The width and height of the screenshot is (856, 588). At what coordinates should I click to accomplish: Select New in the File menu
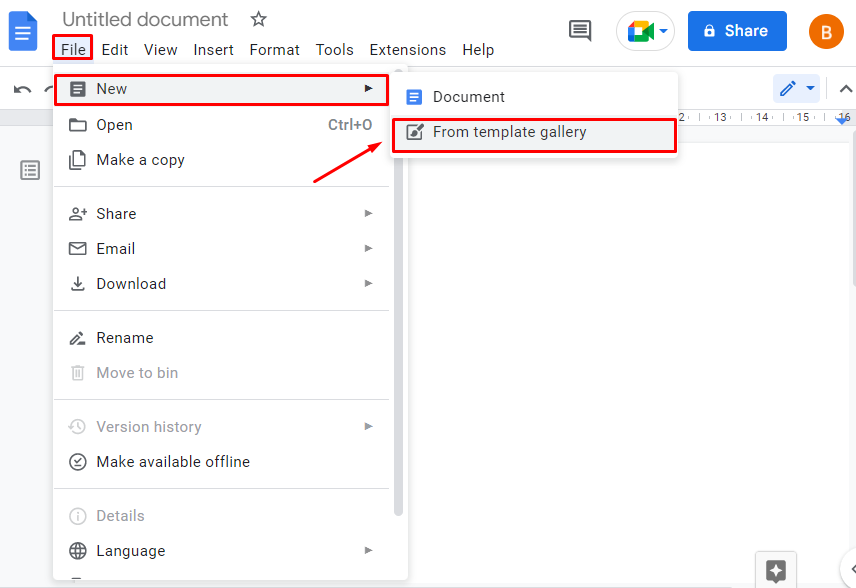coord(221,89)
